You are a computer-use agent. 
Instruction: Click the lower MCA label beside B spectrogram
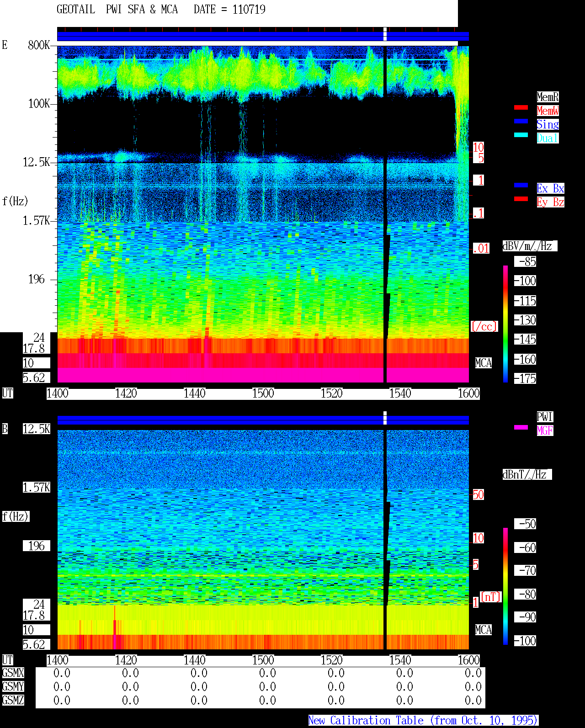[483, 630]
